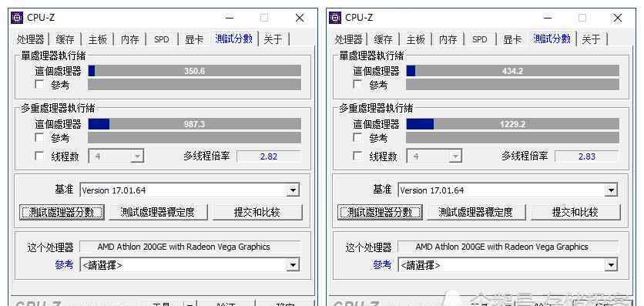Open 关于 tab in left CPU-Z window
The width and height of the screenshot is (644, 306).
coord(273,39)
